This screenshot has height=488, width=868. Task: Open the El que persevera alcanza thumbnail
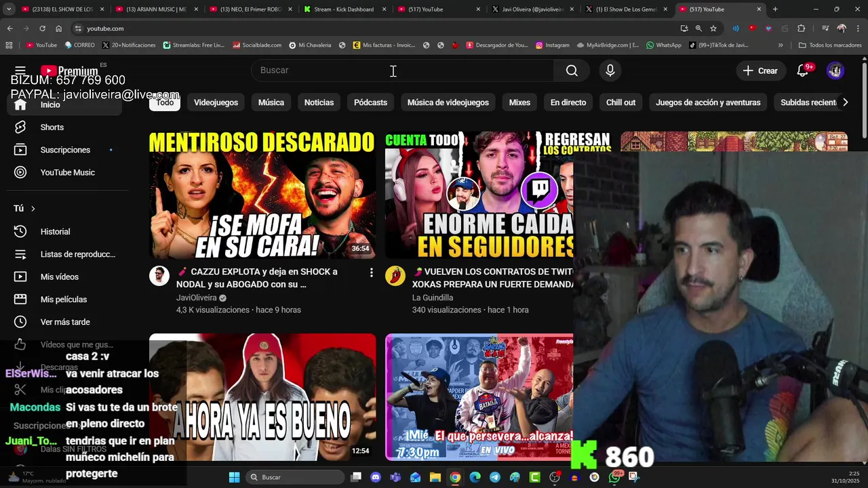479,396
